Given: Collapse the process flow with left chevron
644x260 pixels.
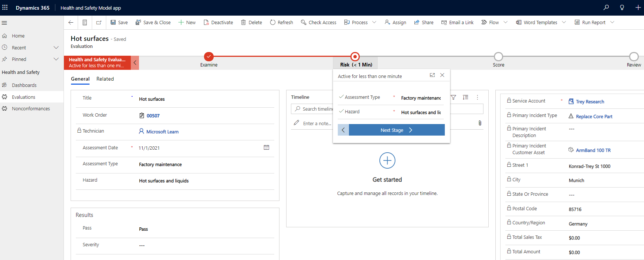Looking at the screenshot, I should tap(135, 63).
